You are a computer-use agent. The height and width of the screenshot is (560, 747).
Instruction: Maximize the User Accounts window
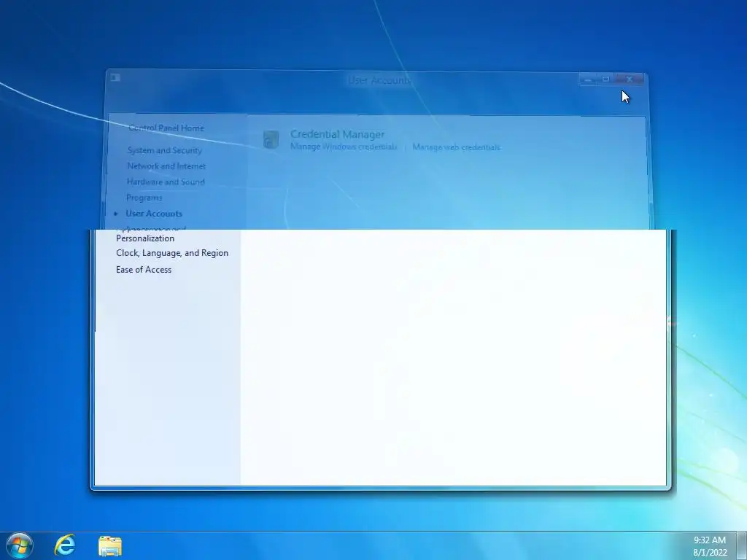click(x=605, y=79)
